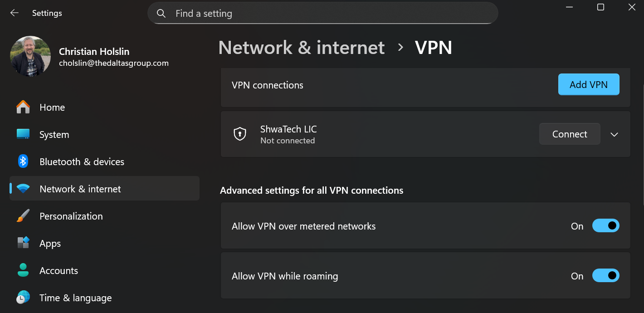Turn off Allow VPN while roaming
The image size is (644, 313).
605,276
